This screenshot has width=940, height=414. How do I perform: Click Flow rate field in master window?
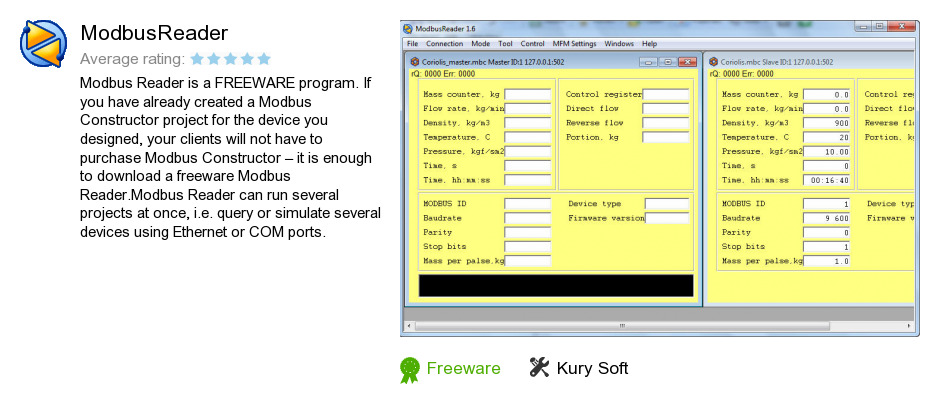(528, 109)
